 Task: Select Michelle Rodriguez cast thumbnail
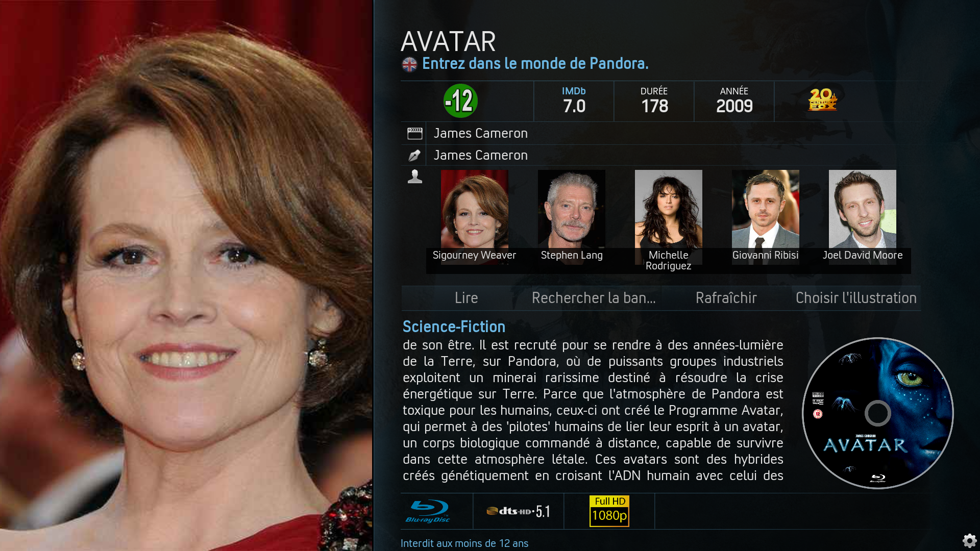point(668,219)
